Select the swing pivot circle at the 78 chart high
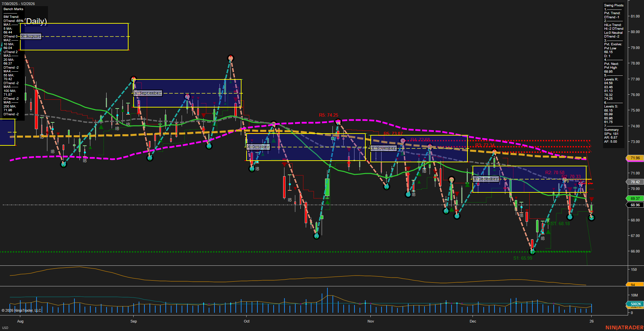644x331 pixels. 230,58
